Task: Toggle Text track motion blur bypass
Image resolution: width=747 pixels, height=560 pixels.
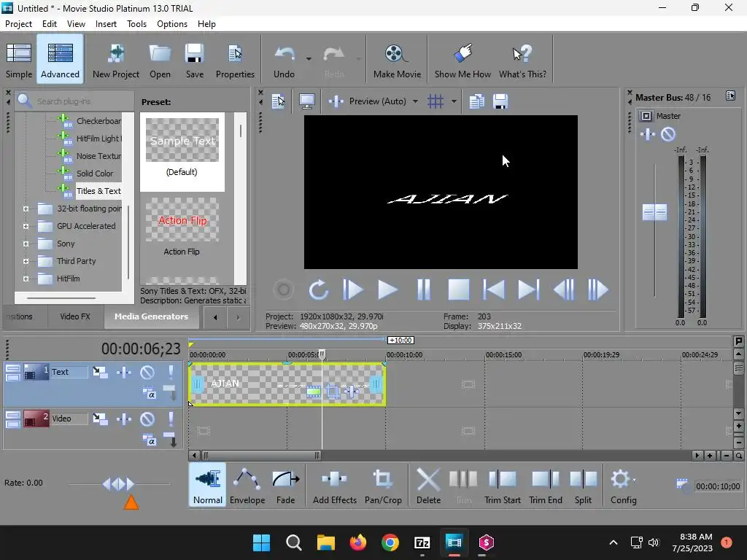Action: (100, 372)
